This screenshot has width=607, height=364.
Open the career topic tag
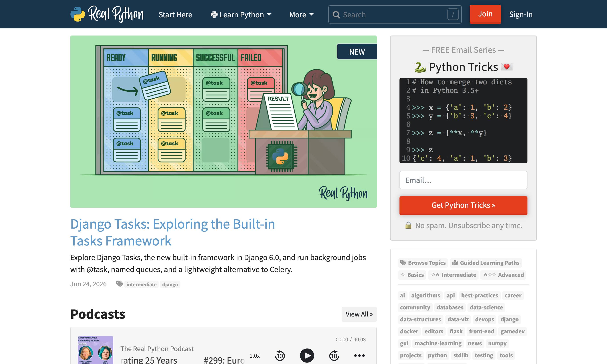pos(513,295)
